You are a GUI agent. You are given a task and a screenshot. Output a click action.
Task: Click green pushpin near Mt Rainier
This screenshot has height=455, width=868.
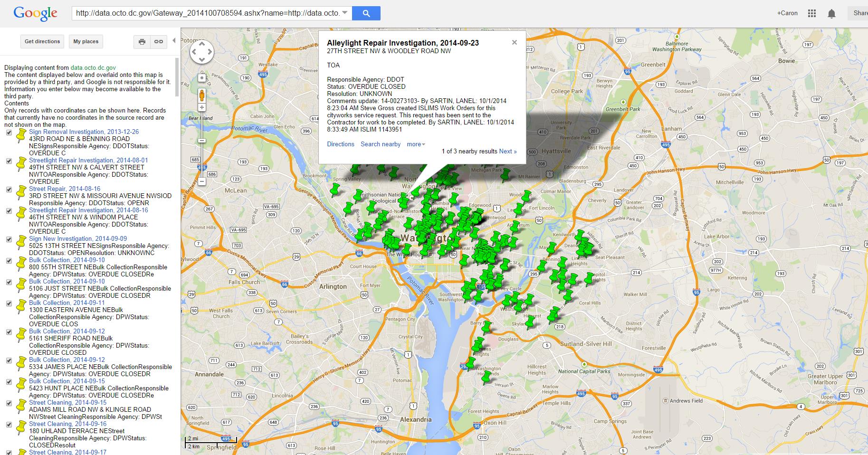(x=505, y=176)
